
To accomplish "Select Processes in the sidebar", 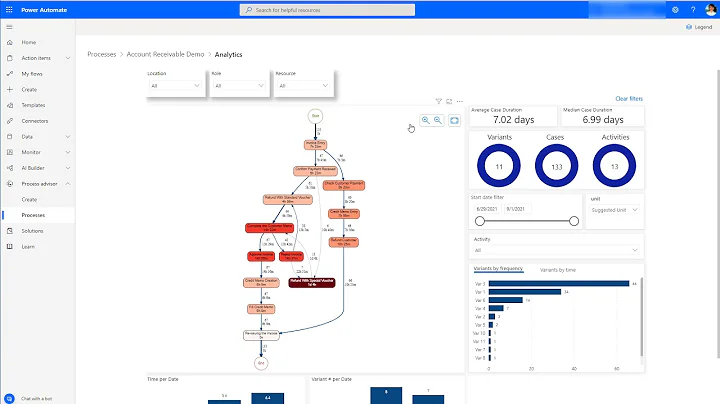I will point(33,215).
